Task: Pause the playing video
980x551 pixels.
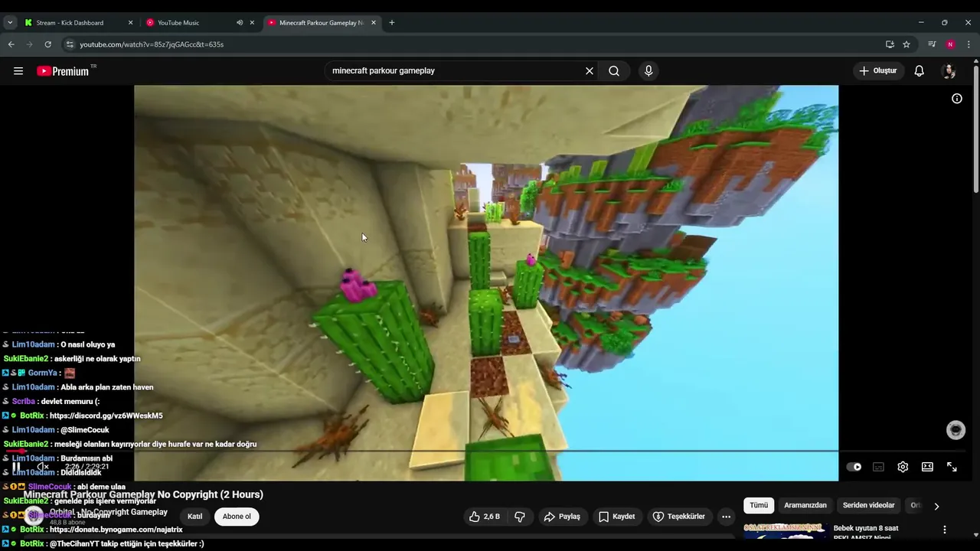Action: (x=16, y=467)
